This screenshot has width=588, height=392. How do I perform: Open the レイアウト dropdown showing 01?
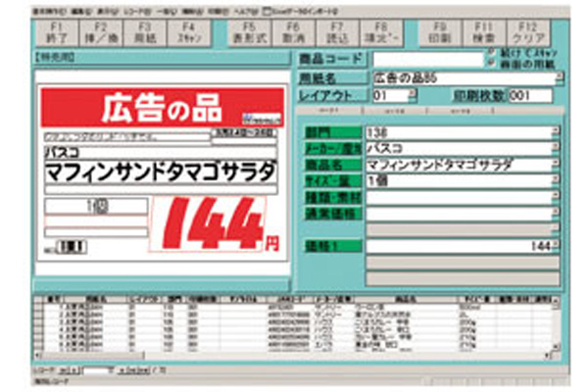click(x=413, y=95)
